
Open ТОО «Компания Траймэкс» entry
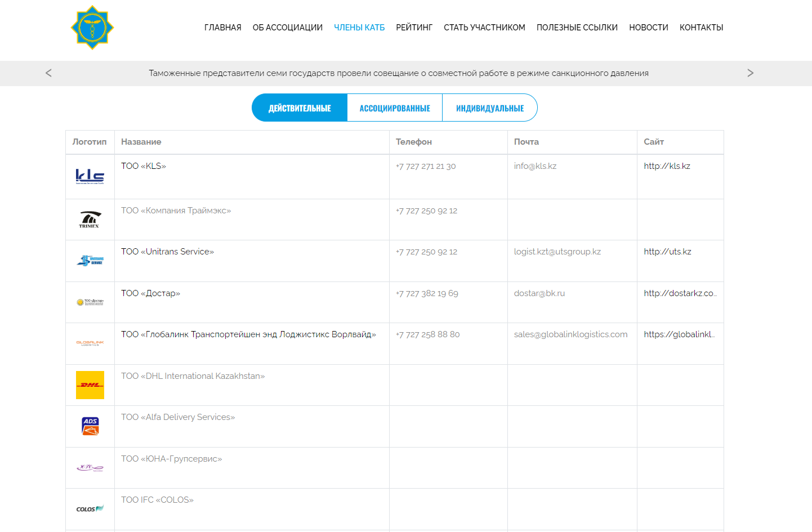[176, 211]
